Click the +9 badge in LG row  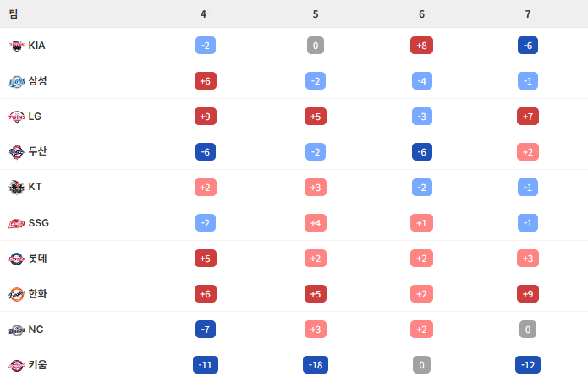[206, 117]
